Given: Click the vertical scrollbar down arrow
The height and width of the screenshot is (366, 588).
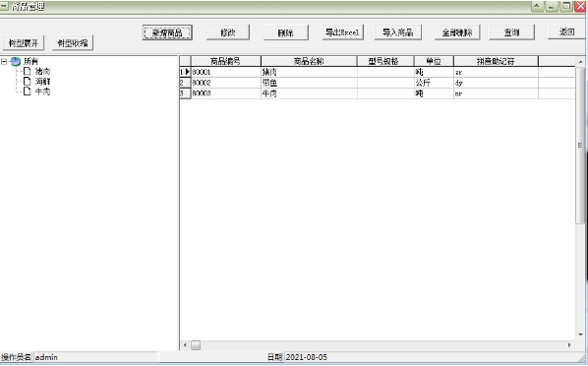Looking at the screenshot, I should pos(580,335).
